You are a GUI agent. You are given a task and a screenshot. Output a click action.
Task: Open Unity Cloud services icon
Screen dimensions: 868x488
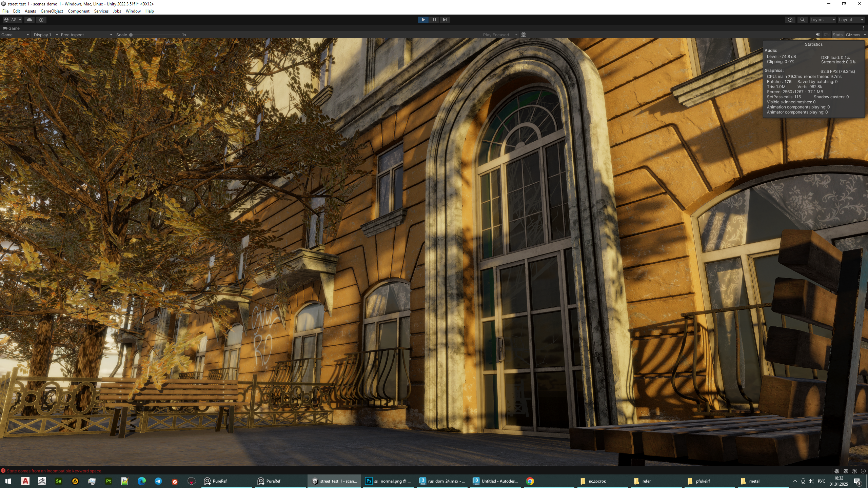(29, 20)
